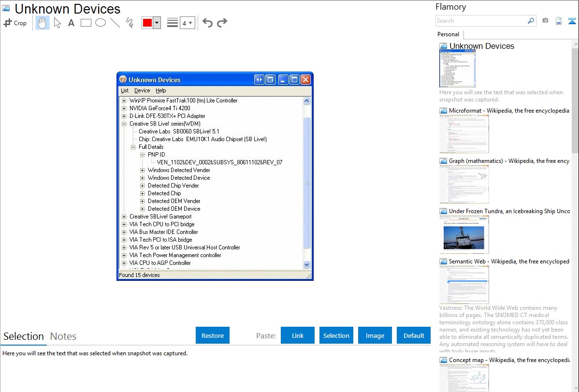Click the Paste Selection button
The width and height of the screenshot is (579, 392).
[336, 335]
